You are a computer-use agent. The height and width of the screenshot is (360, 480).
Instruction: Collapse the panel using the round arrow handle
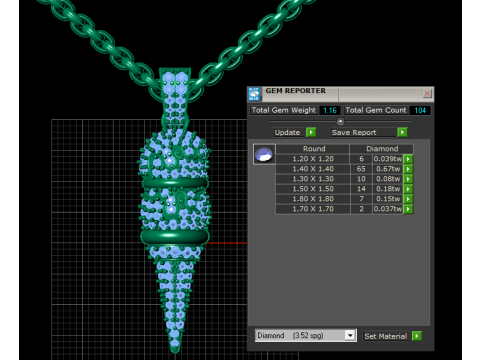pyautogui.click(x=340, y=121)
